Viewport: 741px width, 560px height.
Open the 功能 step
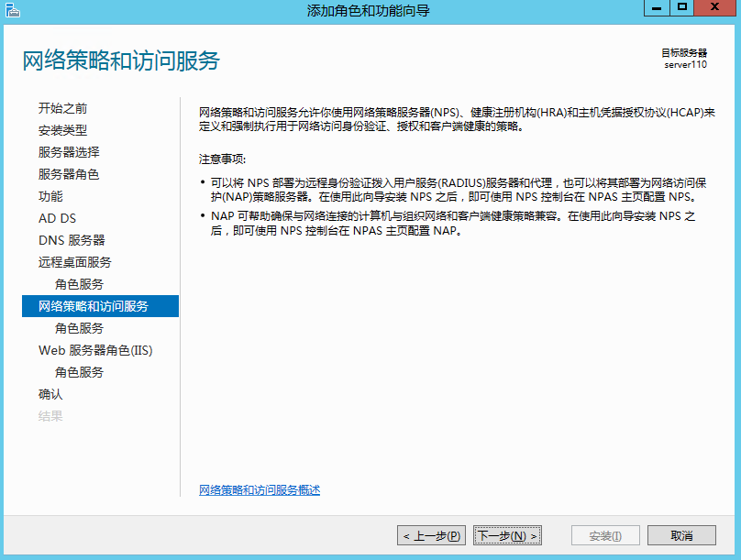(x=50, y=196)
